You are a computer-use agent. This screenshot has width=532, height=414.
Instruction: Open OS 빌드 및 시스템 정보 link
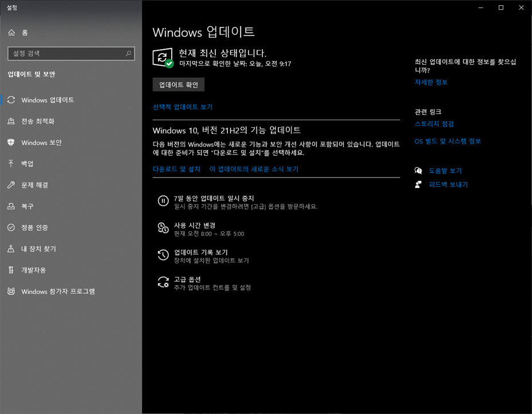[x=447, y=141]
